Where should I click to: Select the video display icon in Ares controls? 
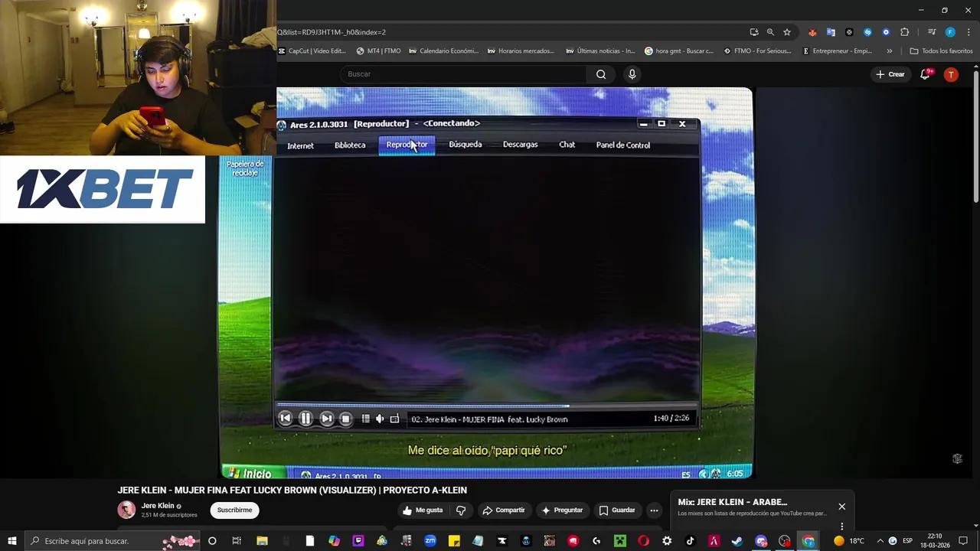pos(394,419)
